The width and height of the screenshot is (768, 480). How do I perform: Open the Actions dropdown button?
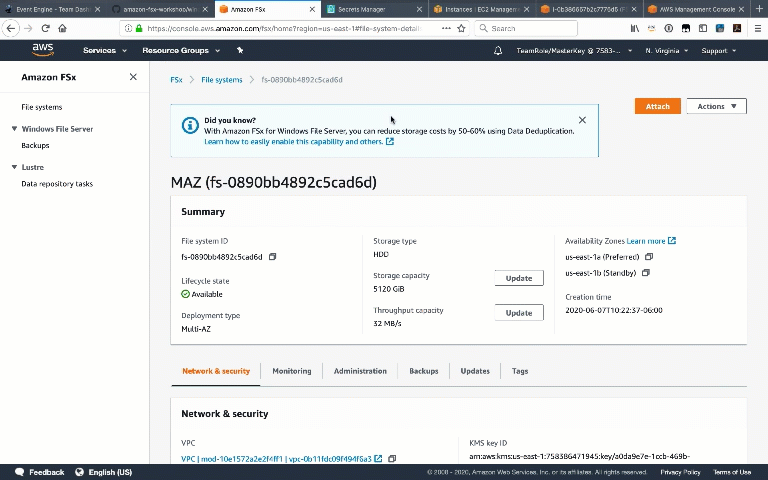[717, 106]
